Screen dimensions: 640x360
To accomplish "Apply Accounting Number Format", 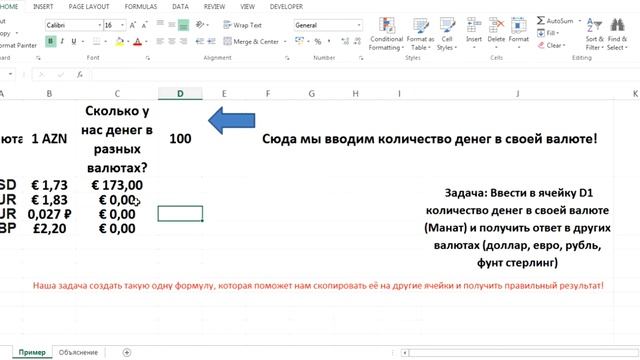I will pyautogui.click(x=299, y=41).
